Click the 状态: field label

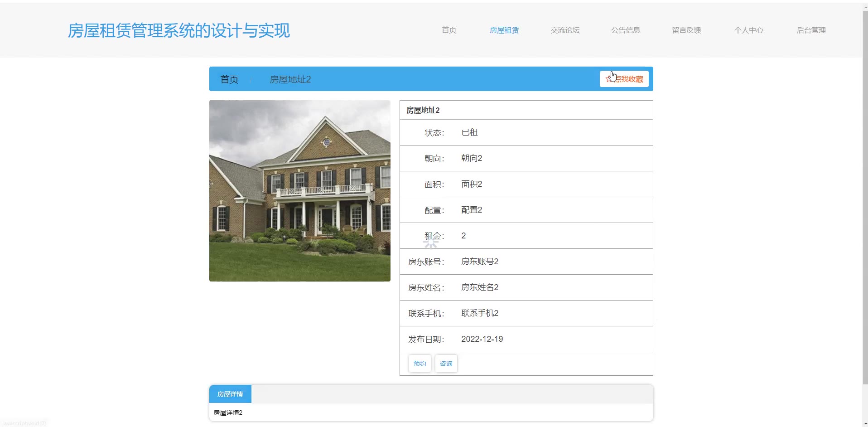coord(434,133)
